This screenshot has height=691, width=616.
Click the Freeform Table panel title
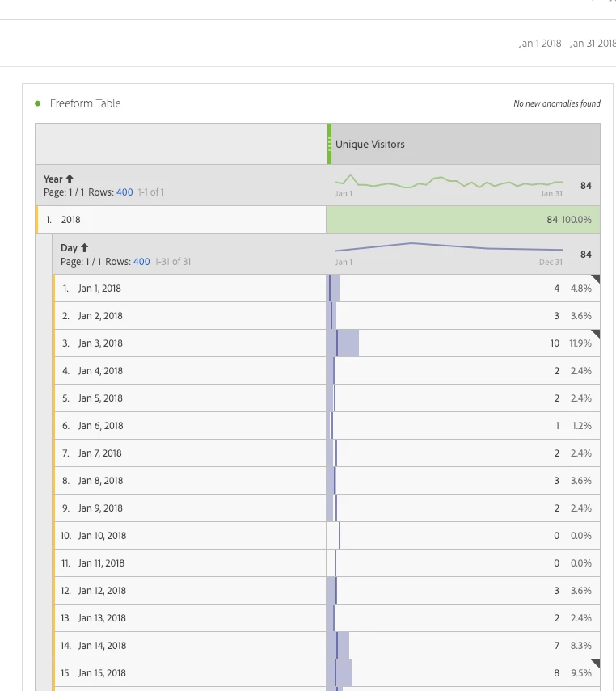point(85,103)
